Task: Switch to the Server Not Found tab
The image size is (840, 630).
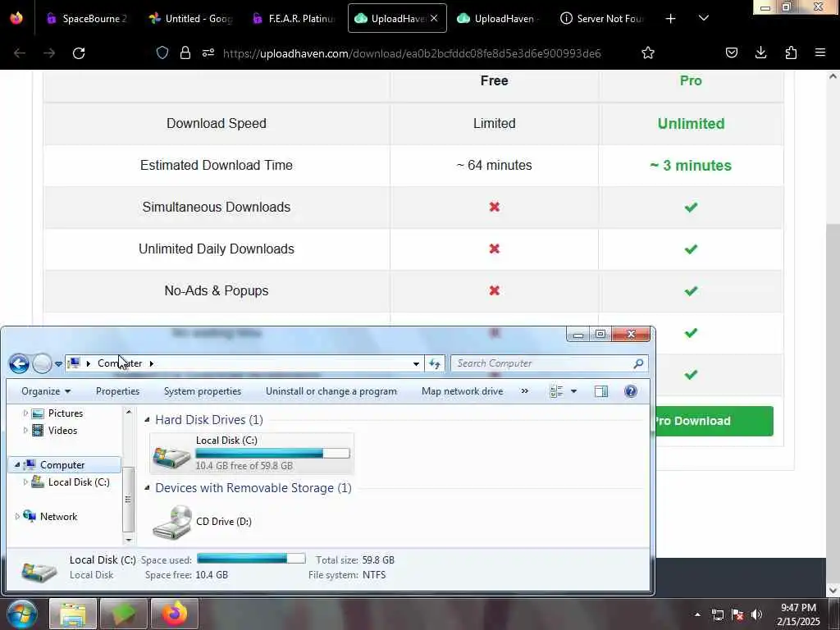Action: tap(602, 18)
